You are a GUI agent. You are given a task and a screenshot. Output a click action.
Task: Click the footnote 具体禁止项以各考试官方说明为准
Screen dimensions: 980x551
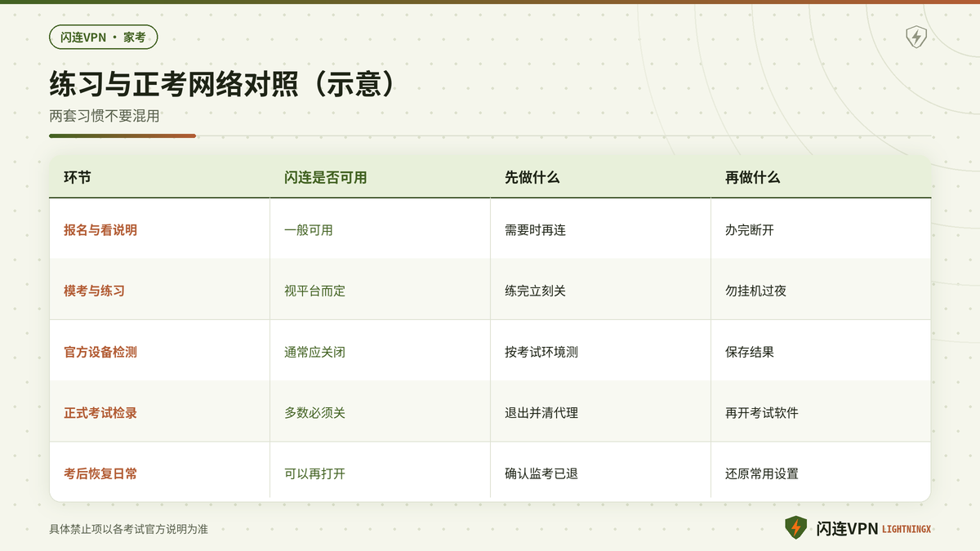pos(129,529)
